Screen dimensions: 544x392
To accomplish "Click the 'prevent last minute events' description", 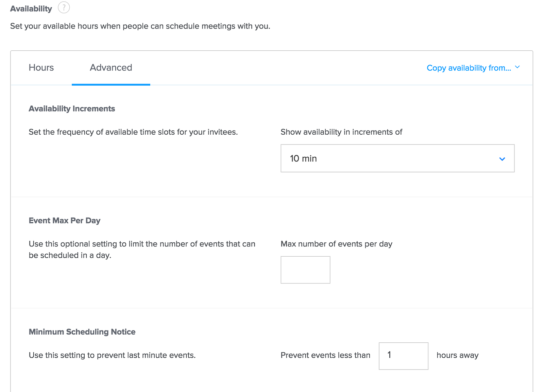I will pos(112,355).
